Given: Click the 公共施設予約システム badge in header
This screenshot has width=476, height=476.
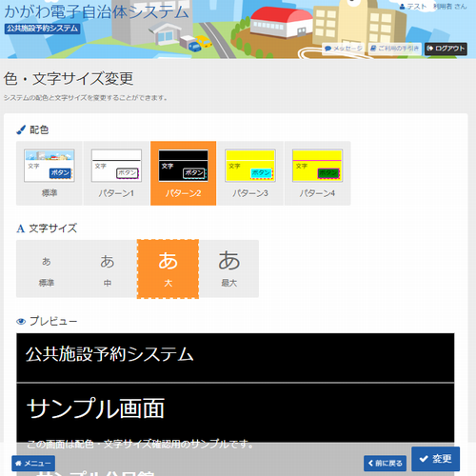Looking at the screenshot, I should (42, 29).
